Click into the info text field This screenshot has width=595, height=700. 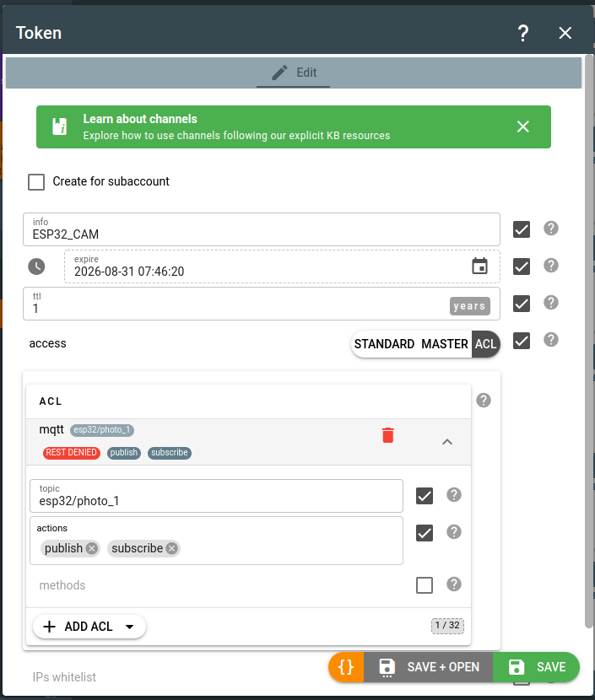click(262, 234)
